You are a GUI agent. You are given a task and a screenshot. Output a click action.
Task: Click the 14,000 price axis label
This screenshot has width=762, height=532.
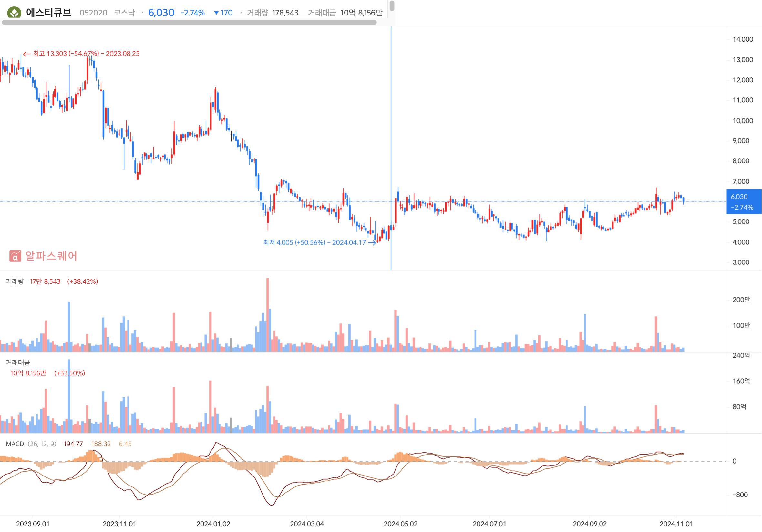tap(743, 39)
